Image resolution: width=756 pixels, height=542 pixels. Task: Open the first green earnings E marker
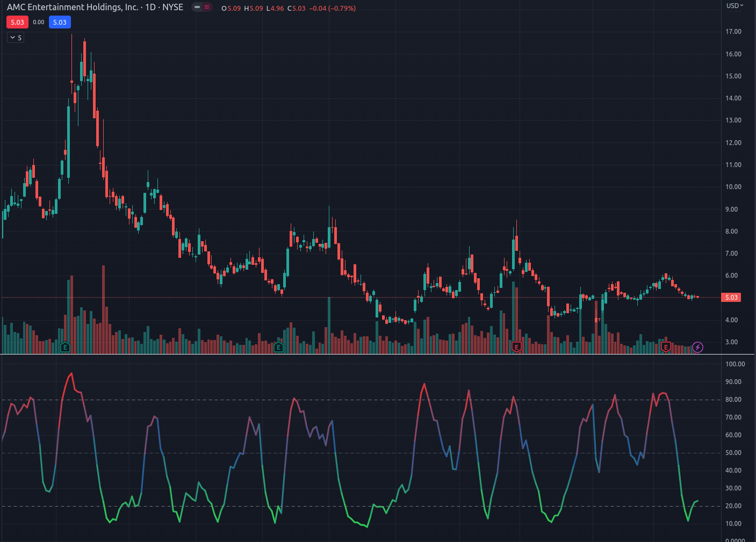[65, 347]
